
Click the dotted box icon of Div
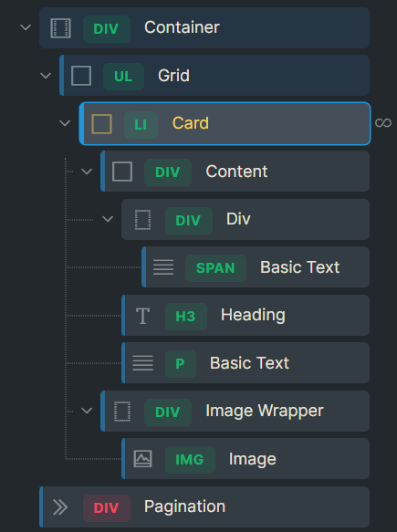pyautogui.click(x=143, y=220)
